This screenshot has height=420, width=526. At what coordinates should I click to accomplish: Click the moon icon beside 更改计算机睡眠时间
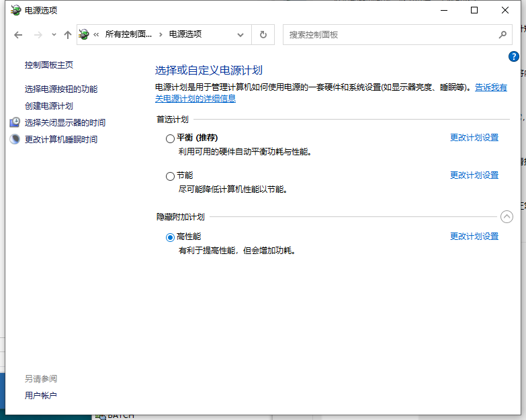point(15,139)
